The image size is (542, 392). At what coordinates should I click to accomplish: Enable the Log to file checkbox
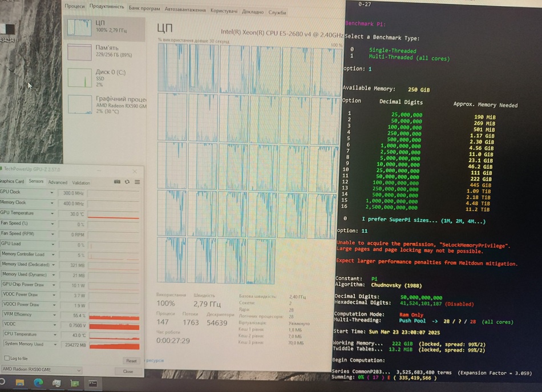(6, 358)
